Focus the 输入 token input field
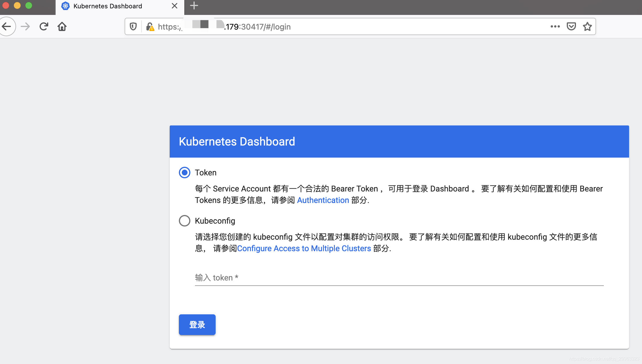 click(399, 278)
